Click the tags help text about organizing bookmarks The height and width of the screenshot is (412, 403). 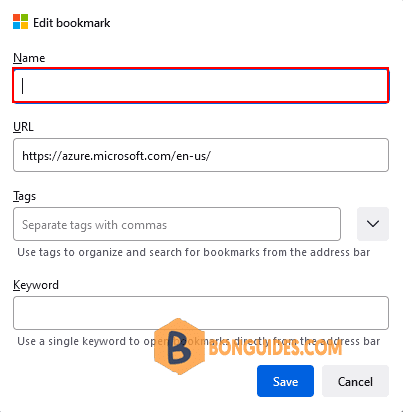(x=194, y=252)
